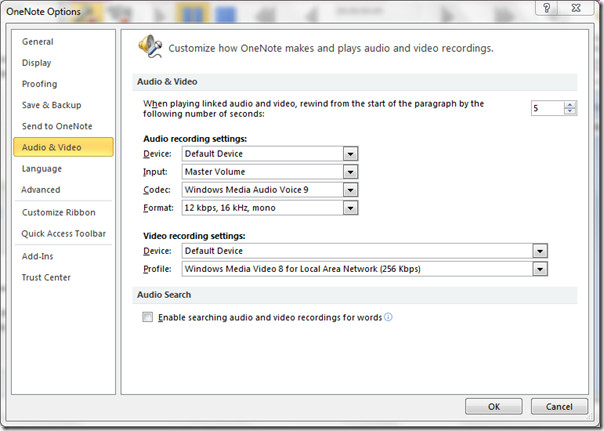Click the speaker and microphone icon

coord(150,46)
